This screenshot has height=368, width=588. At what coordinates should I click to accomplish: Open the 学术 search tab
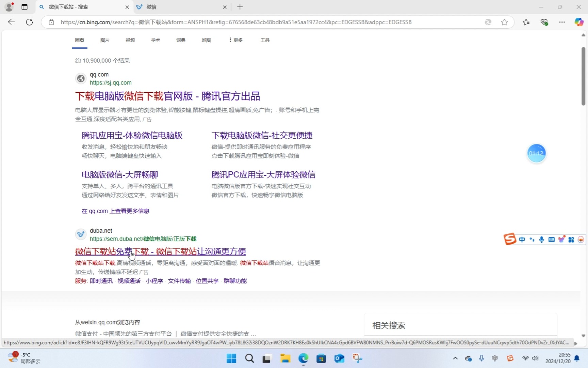coord(156,40)
